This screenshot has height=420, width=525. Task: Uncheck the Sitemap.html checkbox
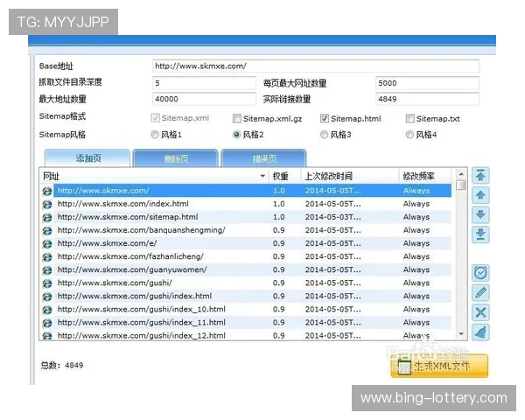click(325, 118)
